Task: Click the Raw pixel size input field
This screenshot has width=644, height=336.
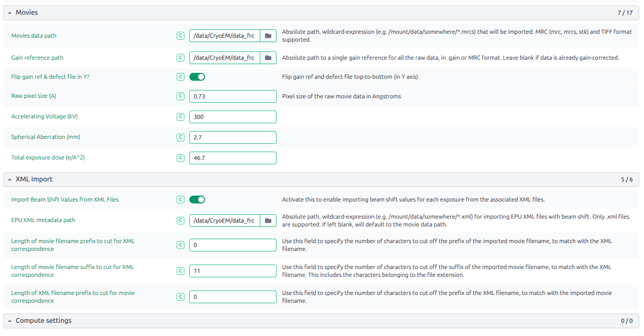Action: pyautogui.click(x=232, y=96)
